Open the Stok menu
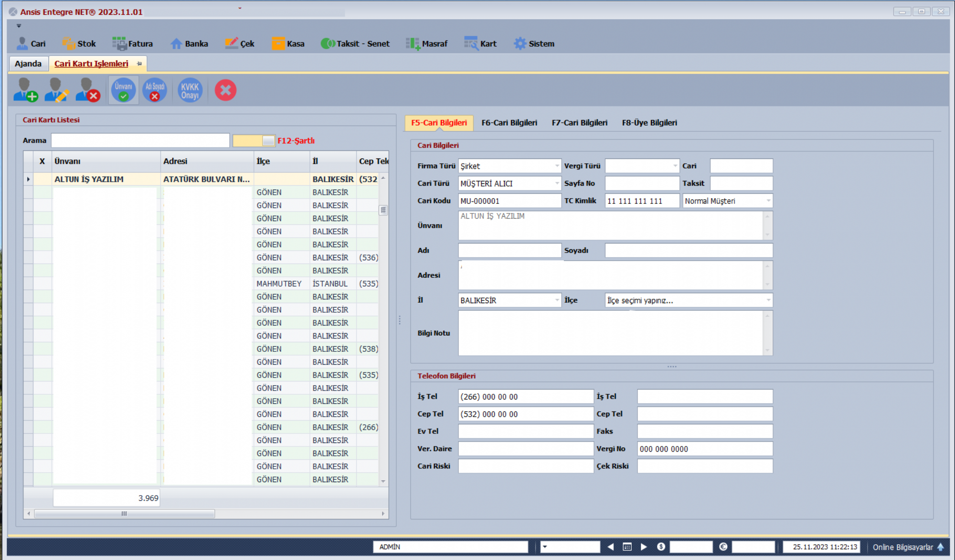 (79, 43)
